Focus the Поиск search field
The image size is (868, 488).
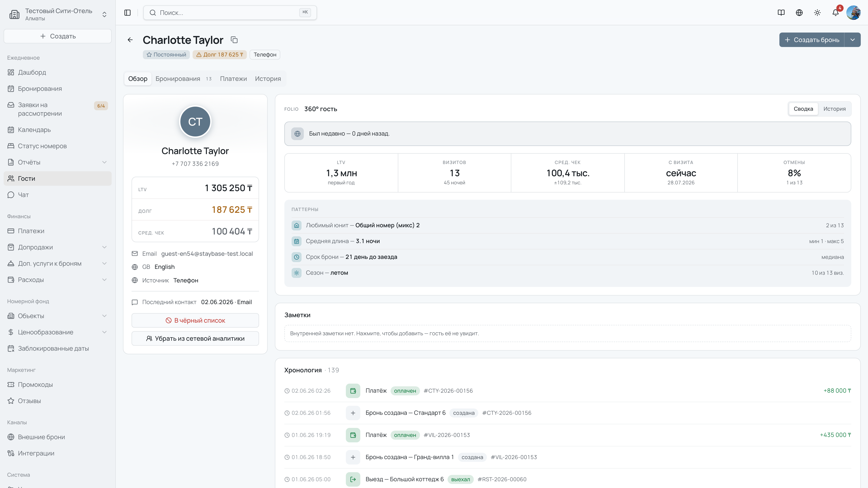(x=230, y=12)
